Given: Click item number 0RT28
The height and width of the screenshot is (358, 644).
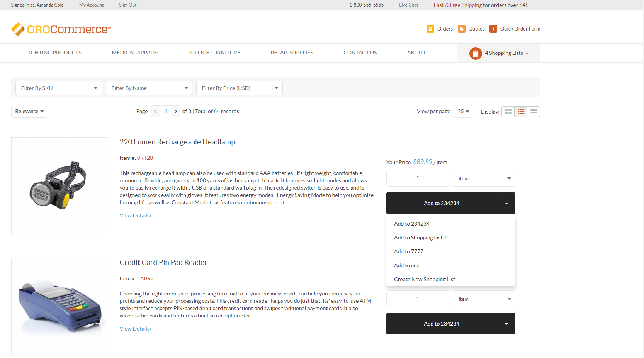Looking at the screenshot, I should point(145,158).
